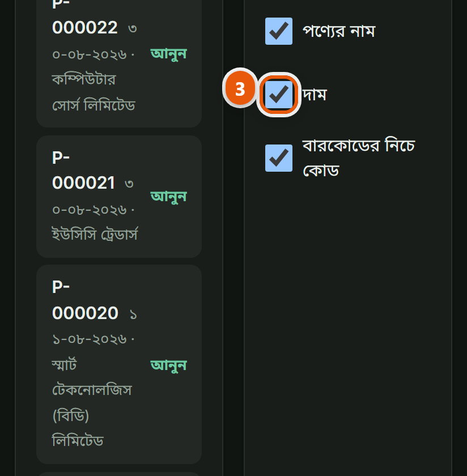Select the orange step 3 badge
This screenshot has width=467, height=476.
240,88
